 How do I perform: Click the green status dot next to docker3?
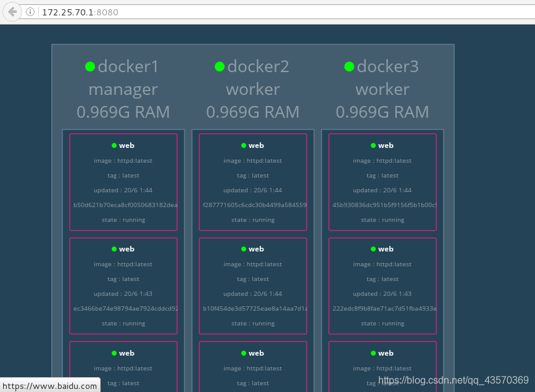coord(349,66)
